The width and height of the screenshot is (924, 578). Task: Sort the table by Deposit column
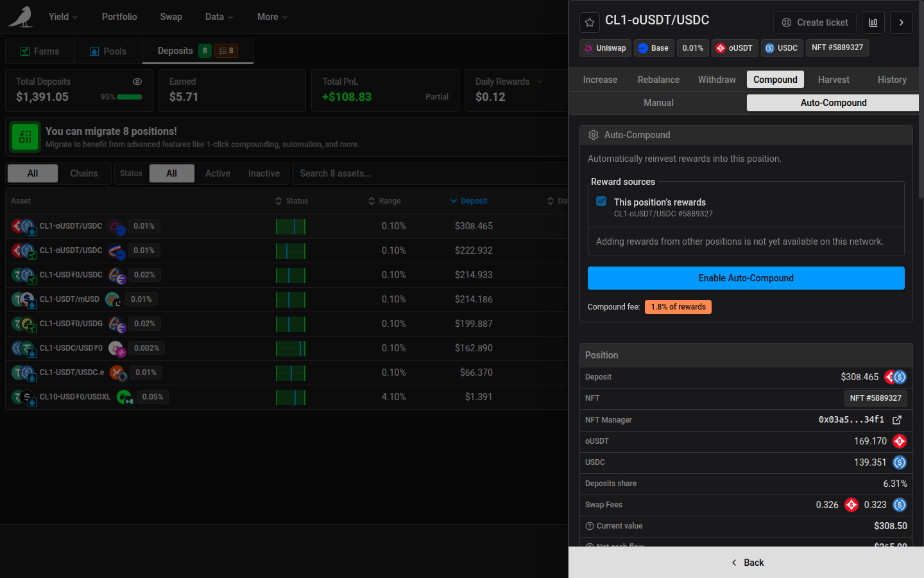tap(469, 201)
